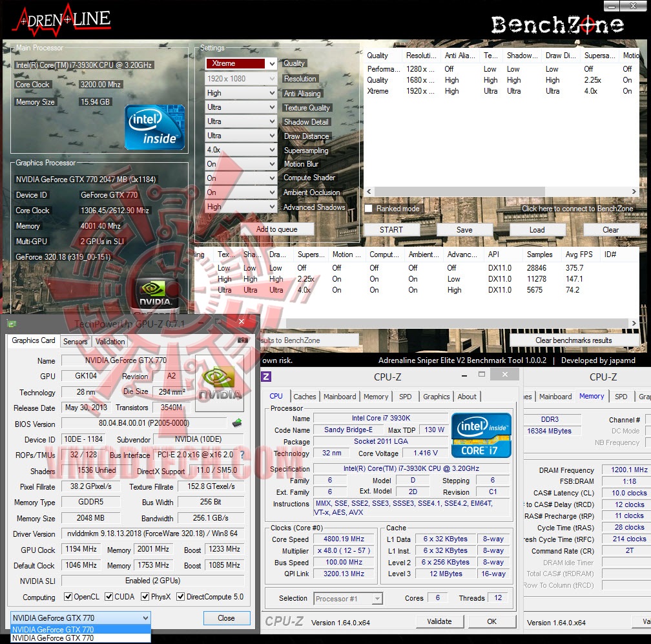Open the Supersampling dropdown showing 4.0x

[241, 149]
